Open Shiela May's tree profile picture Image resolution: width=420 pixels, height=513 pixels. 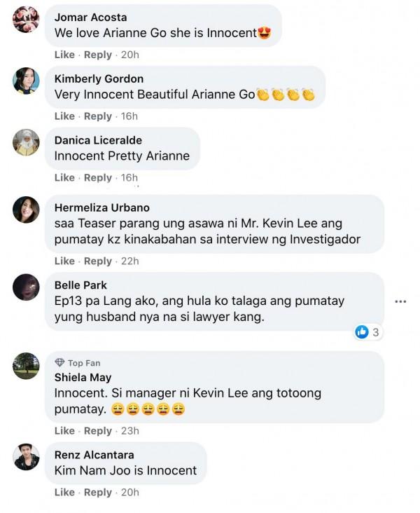coord(26,366)
